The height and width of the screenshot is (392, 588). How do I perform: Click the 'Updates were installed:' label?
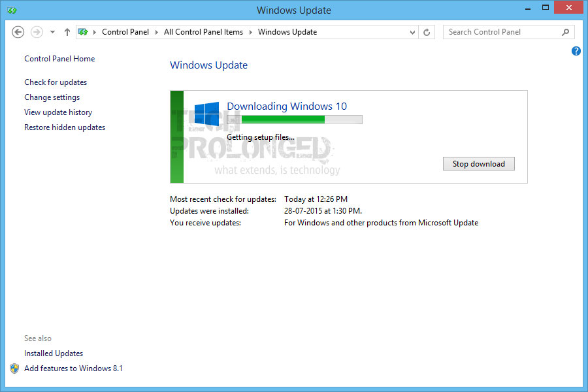209,211
